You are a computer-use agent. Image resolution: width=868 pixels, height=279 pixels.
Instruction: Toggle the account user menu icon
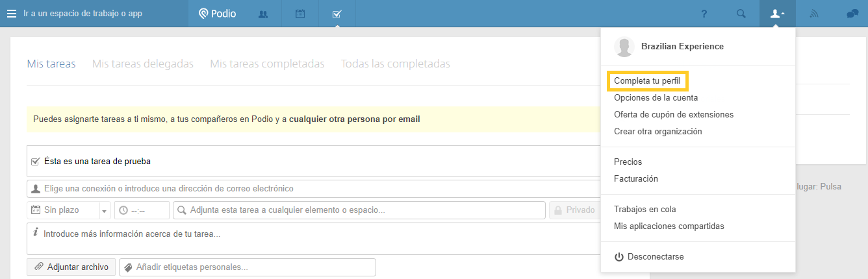tap(777, 14)
